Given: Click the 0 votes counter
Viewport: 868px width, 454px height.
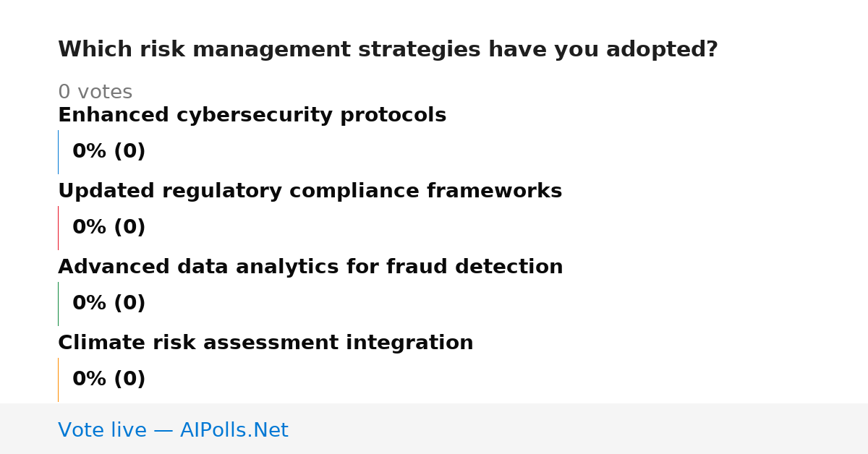Looking at the screenshot, I should (95, 93).
